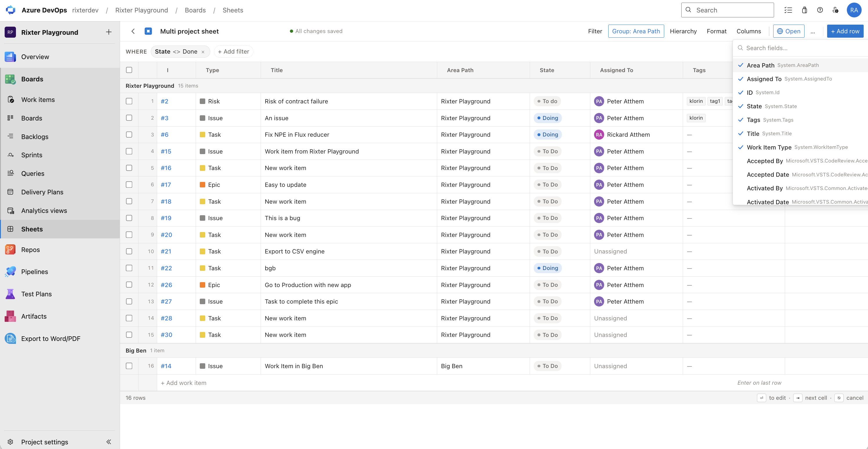Click the plus icon beside Rixter Playground
The image size is (868, 449).
coord(108,32)
